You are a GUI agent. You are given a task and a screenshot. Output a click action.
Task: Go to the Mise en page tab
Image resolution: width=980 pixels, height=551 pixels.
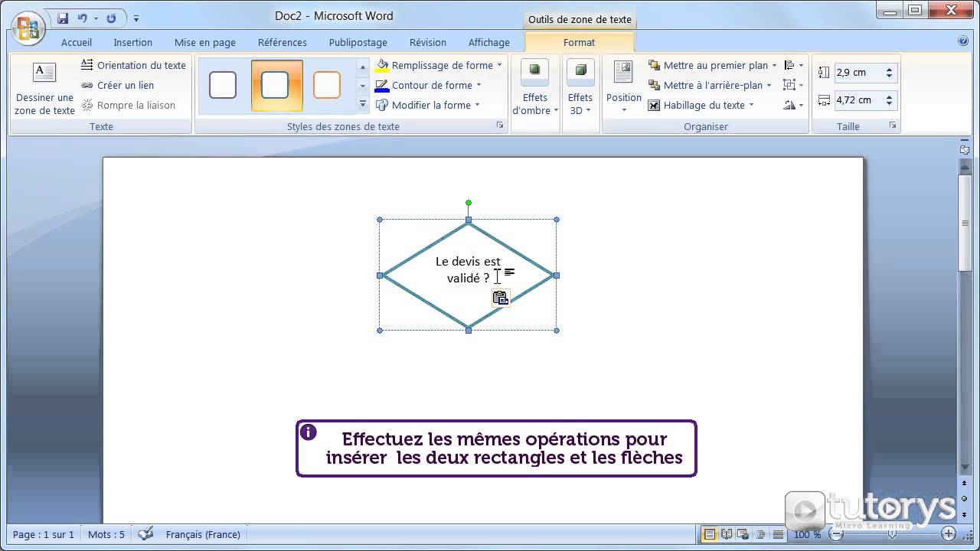click(205, 42)
